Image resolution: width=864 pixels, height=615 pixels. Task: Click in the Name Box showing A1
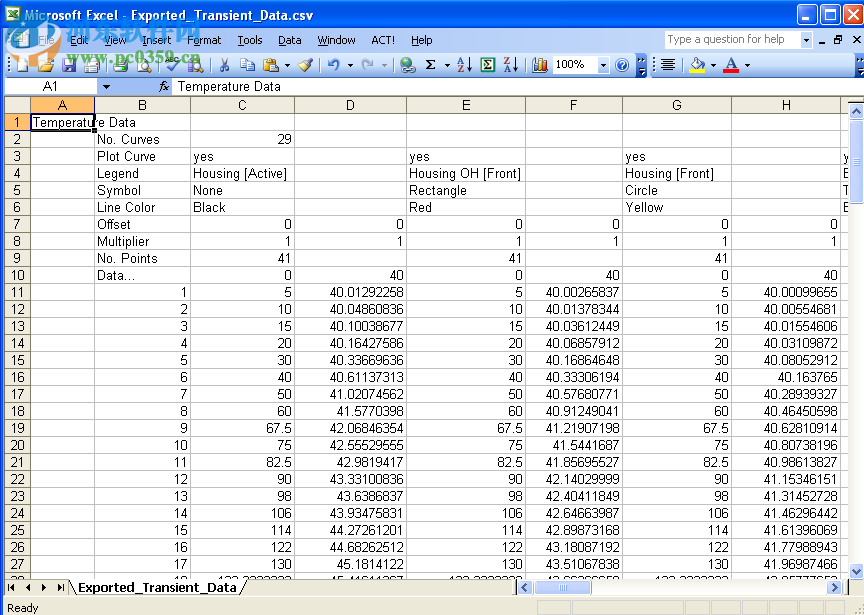[x=51, y=87]
